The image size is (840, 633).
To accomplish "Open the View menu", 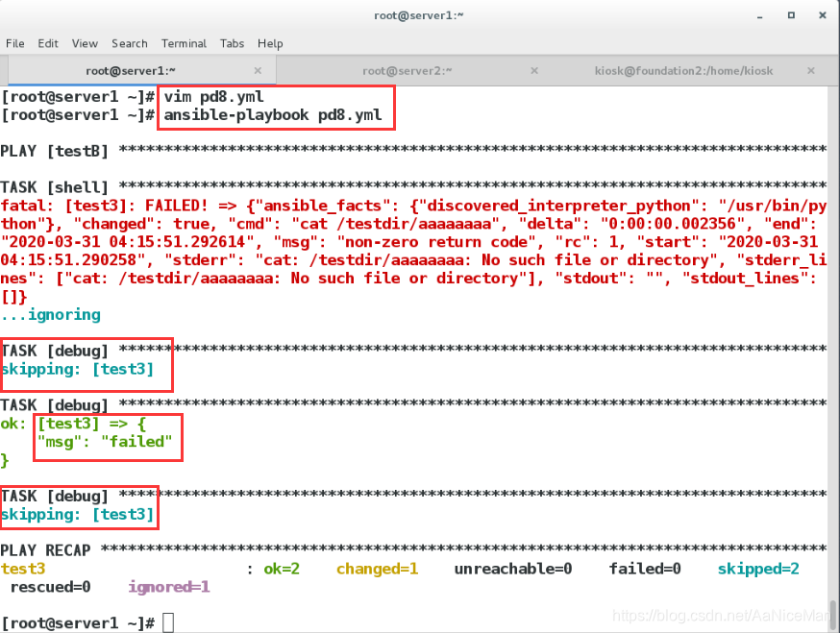I will (x=85, y=43).
